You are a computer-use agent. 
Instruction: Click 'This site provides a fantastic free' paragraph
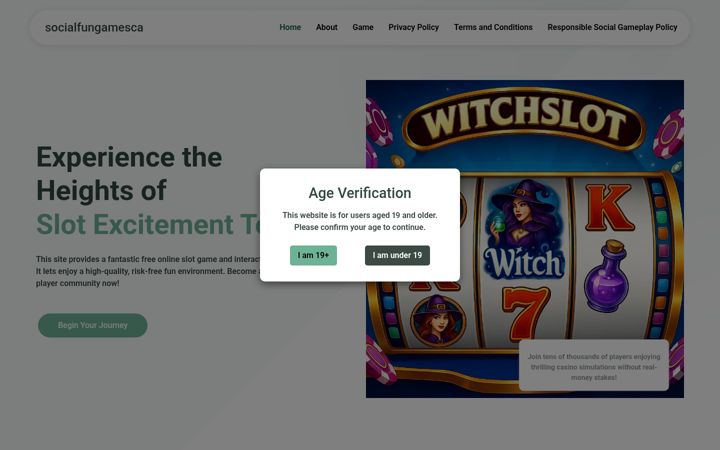click(148, 271)
